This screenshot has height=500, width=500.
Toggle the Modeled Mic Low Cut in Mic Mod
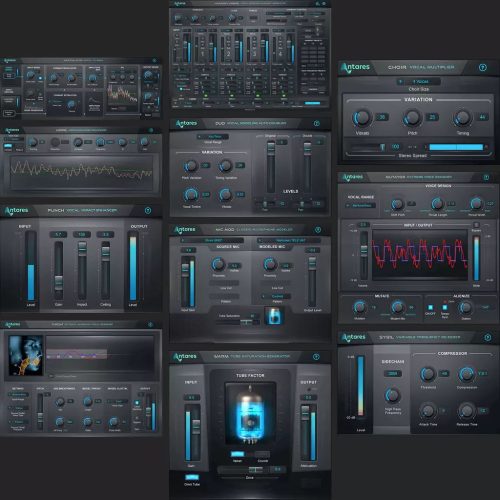tap(275, 283)
